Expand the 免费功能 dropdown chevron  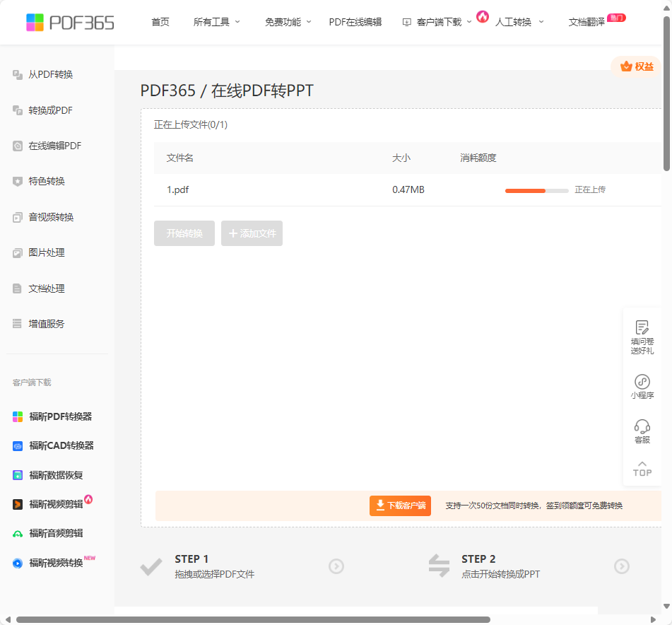coord(309,22)
